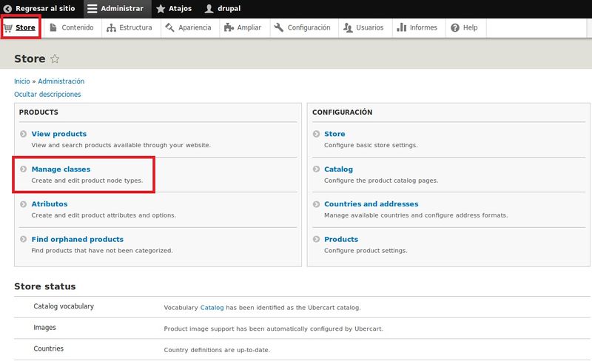Click the arrow bullet beside Configuración Store
This screenshot has width=592, height=364.
(317, 134)
